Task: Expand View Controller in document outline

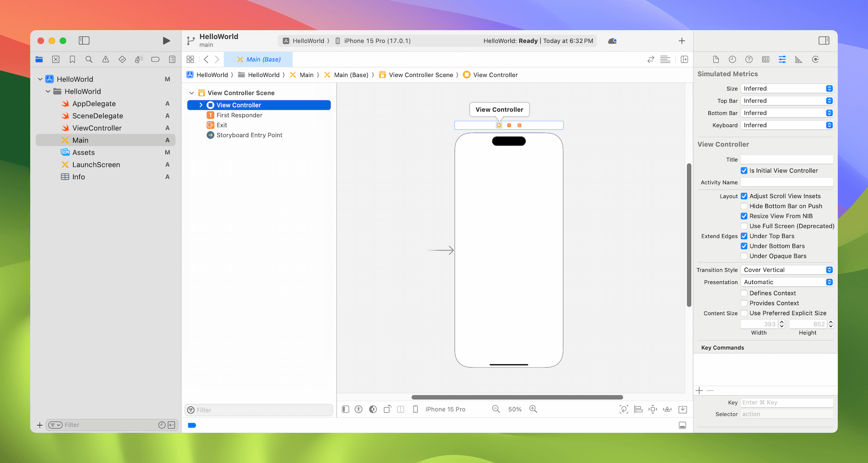Action: tap(201, 105)
